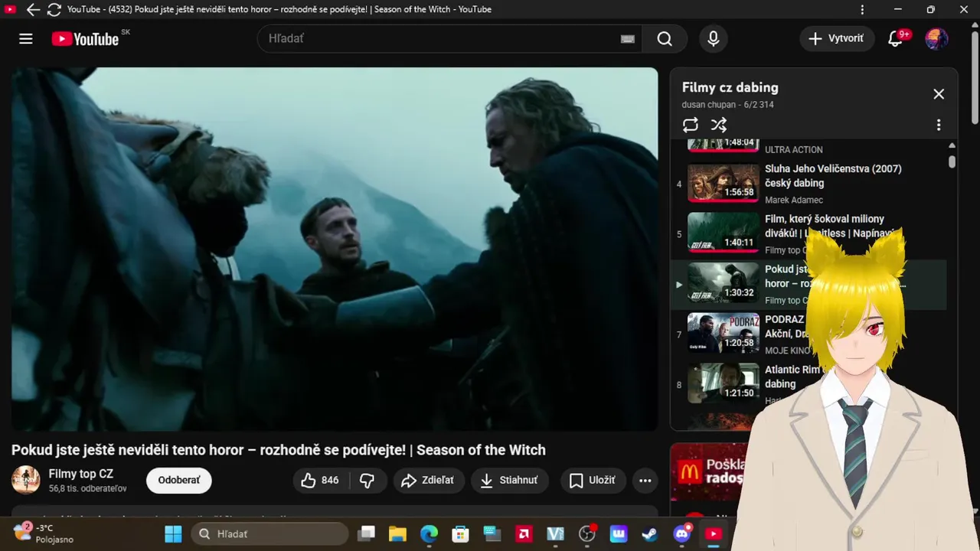The height and width of the screenshot is (551, 980).
Task: Open Atlantic Rim playlist video thumbnail
Action: pos(724,384)
